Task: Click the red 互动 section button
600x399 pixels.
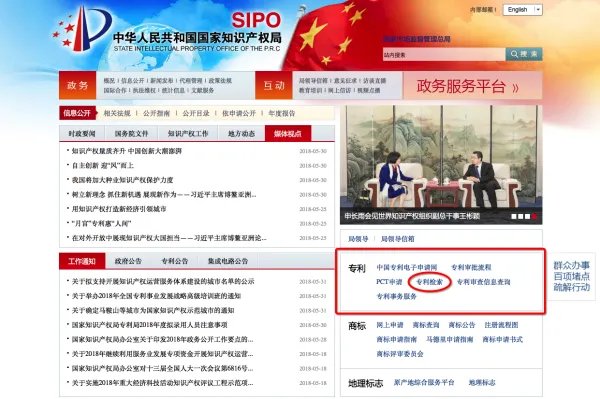Action: click(274, 85)
